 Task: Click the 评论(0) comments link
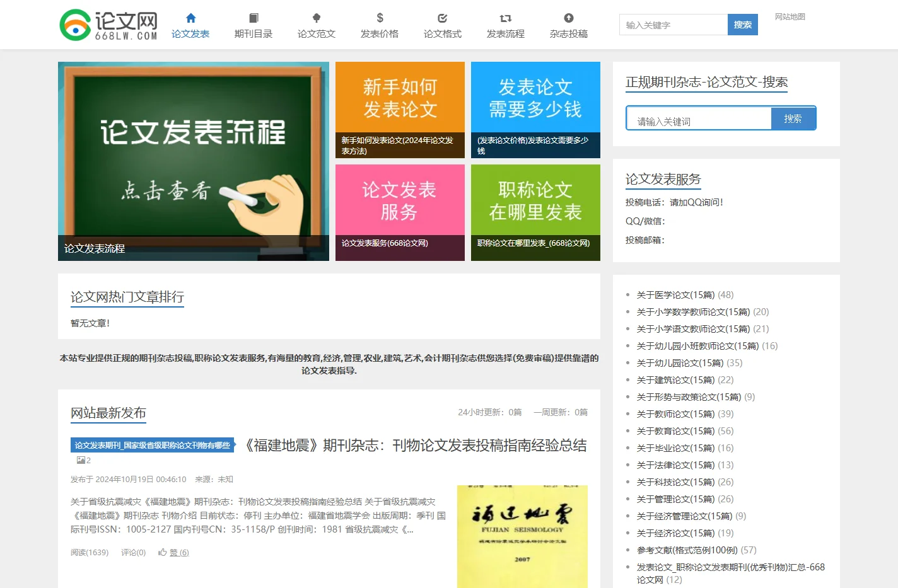(x=133, y=553)
